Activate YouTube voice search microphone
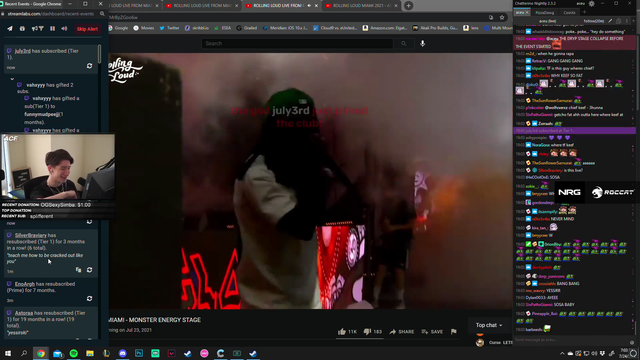This screenshot has height=360, width=640. point(422,43)
